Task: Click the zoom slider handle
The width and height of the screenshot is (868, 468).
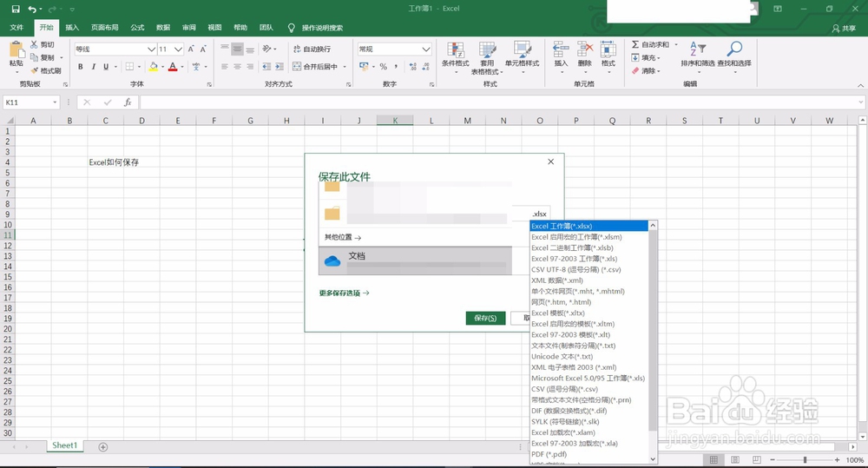Action: [805, 459]
